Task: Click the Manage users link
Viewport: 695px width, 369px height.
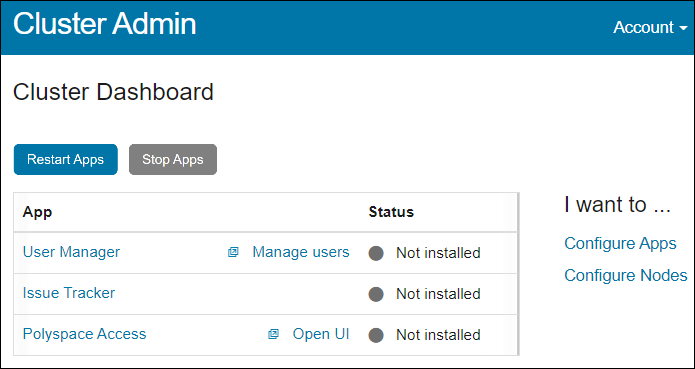Action: (301, 252)
